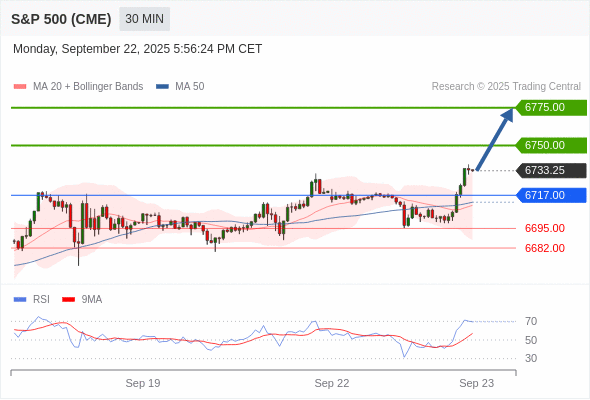The image size is (590, 400).
Task: Click the MA 20 Bollinger Bands pink swatch
Action: [20, 87]
